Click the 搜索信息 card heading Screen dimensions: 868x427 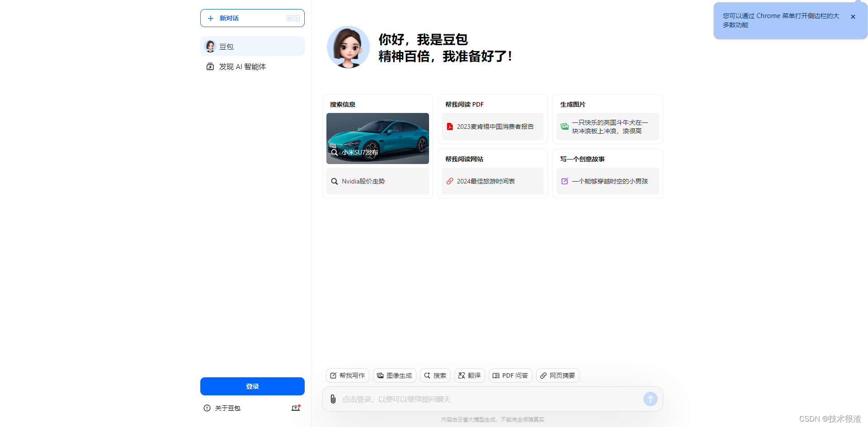[x=343, y=104]
